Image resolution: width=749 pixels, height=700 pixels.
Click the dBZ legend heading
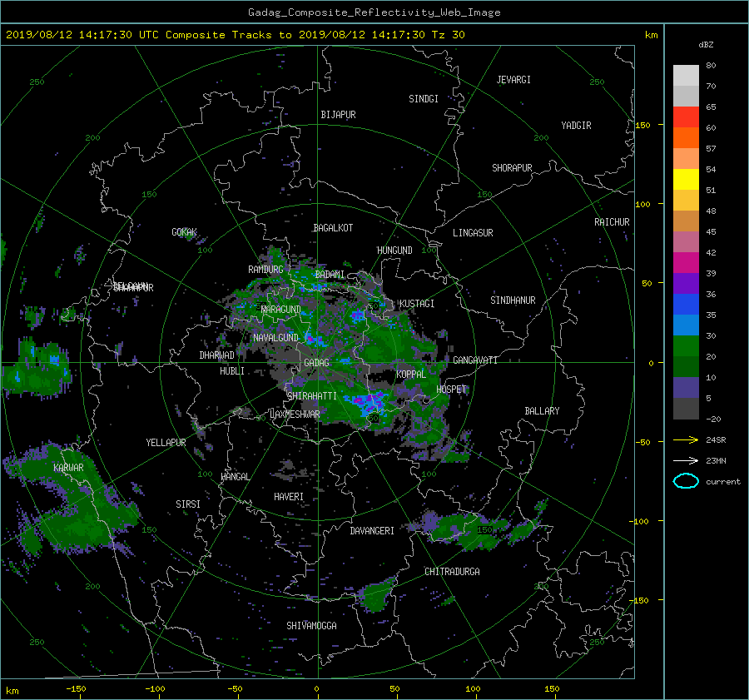pyautogui.click(x=706, y=44)
